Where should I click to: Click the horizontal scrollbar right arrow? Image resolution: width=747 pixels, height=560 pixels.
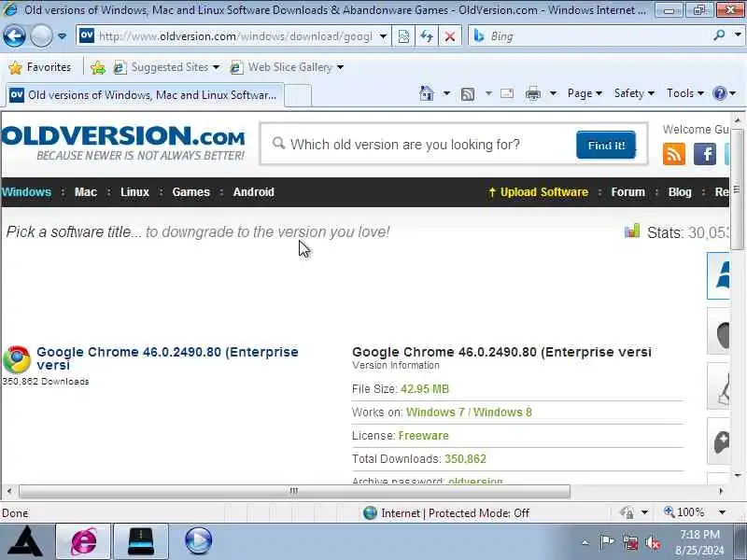pyautogui.click(x=721, y=491)
